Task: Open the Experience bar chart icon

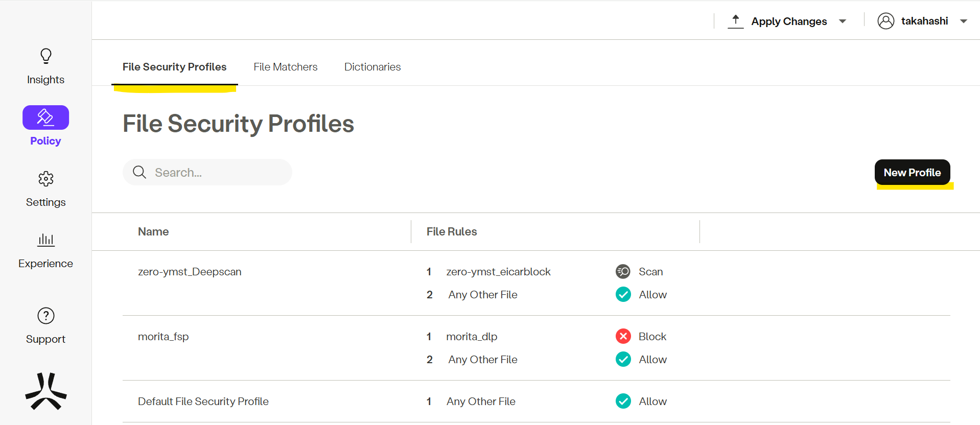Action: click(x=45, y=240)
